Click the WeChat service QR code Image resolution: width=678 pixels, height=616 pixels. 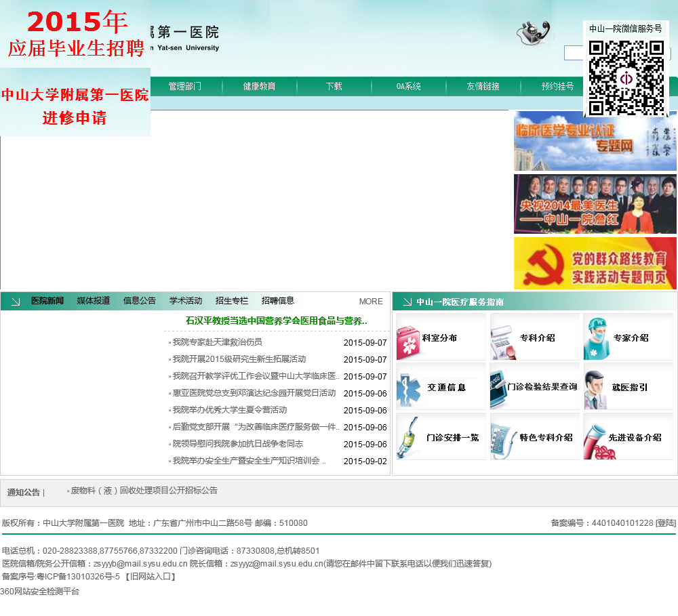pyautogui.click(x=626, y=77)
